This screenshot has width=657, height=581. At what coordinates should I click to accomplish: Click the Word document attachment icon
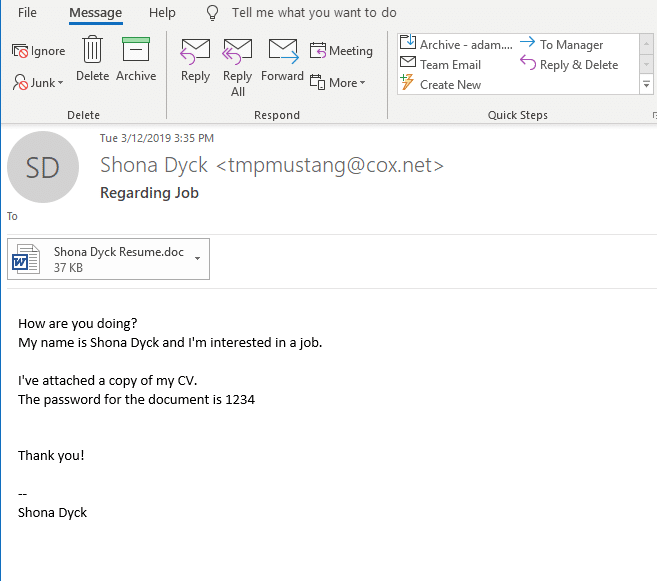[x=26, y=259]
